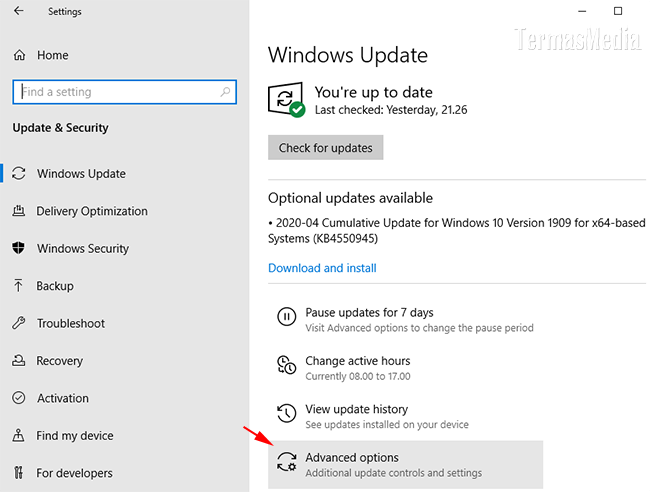
Task: Open Windows Security section
Action: pyautogui.click(x=83, y=248)
